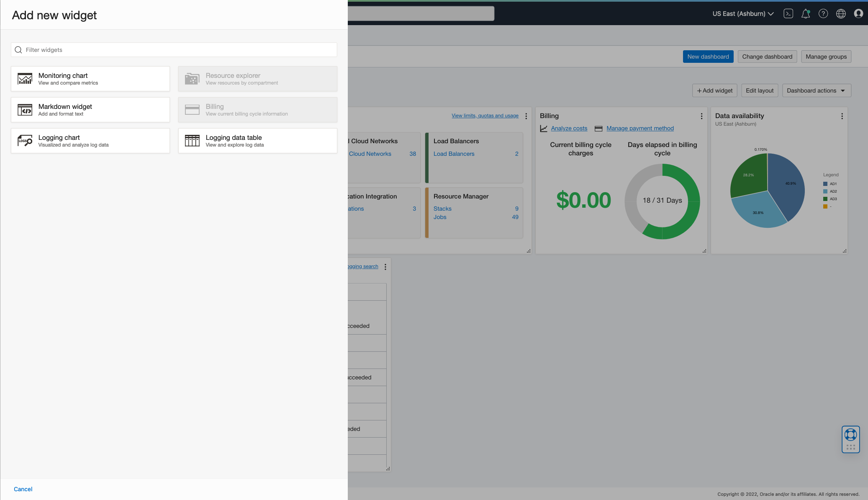The width and height of the screenshot is (868, 500).
Task: Click the notifications bell icon
Action: coord(806,13)
